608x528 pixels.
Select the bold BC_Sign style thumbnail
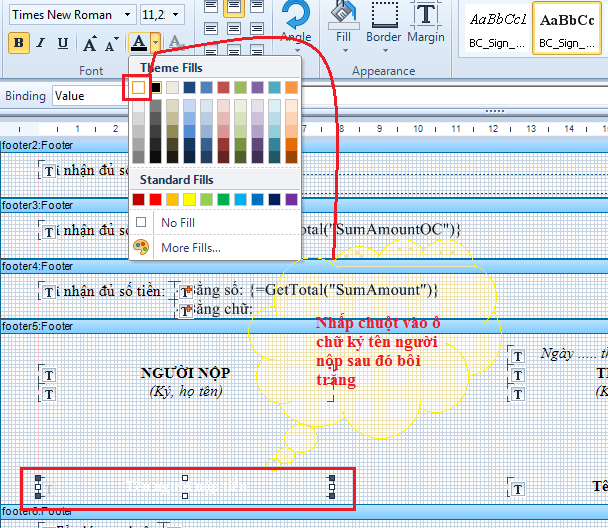(567, 29)
